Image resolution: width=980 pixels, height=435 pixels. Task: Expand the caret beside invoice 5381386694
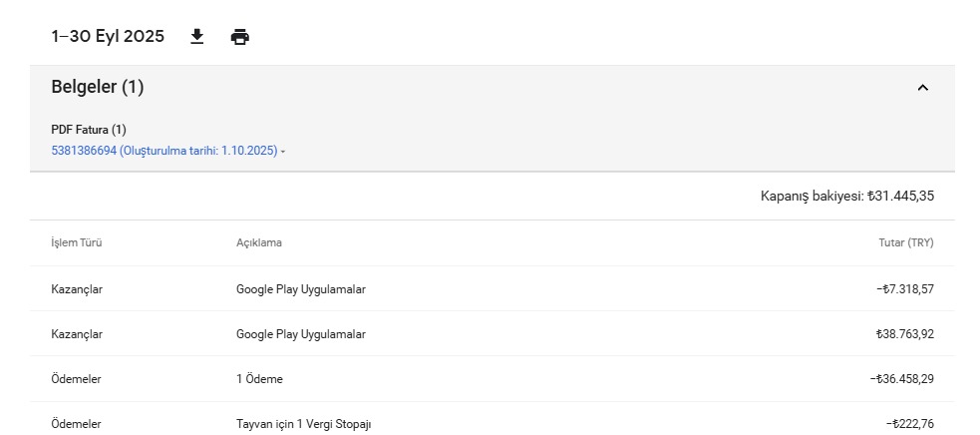tap(283, 152)
